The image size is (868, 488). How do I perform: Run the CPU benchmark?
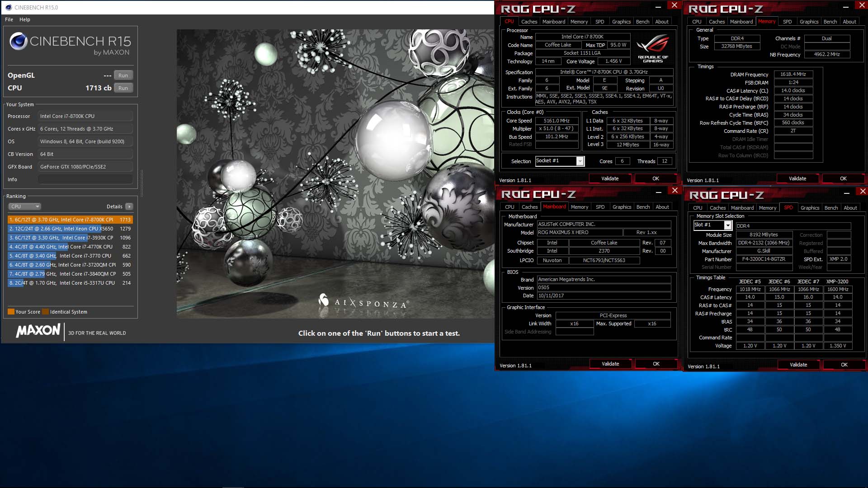[x=123, y=88]
